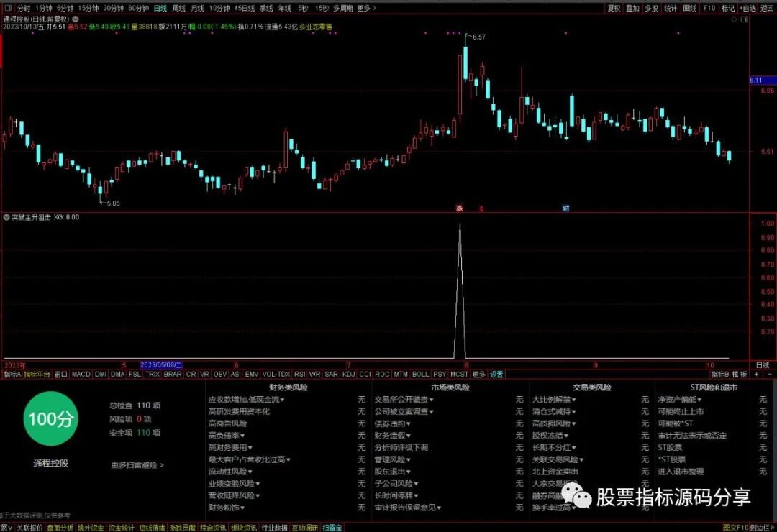Open the 画线 drawing tool

(689, 9)
